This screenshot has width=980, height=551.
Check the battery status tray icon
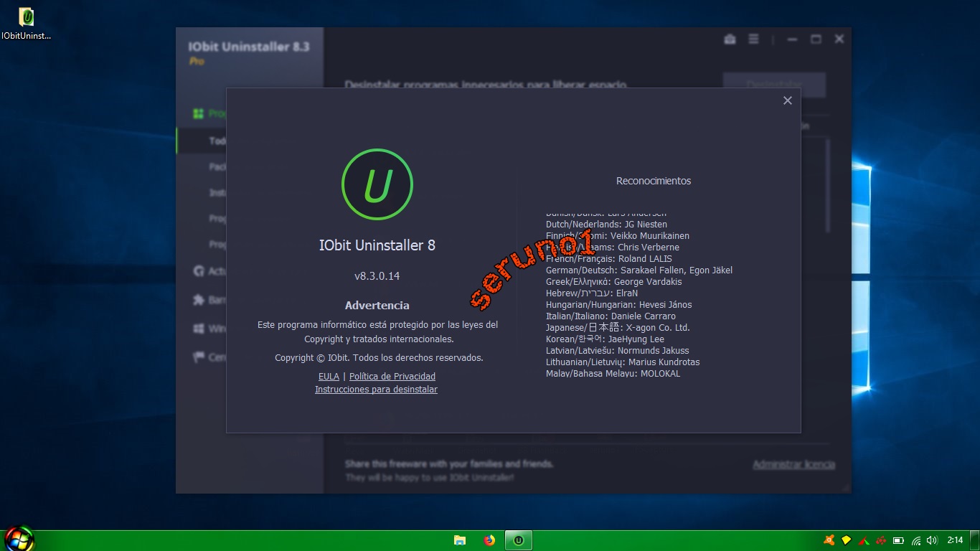899,540
